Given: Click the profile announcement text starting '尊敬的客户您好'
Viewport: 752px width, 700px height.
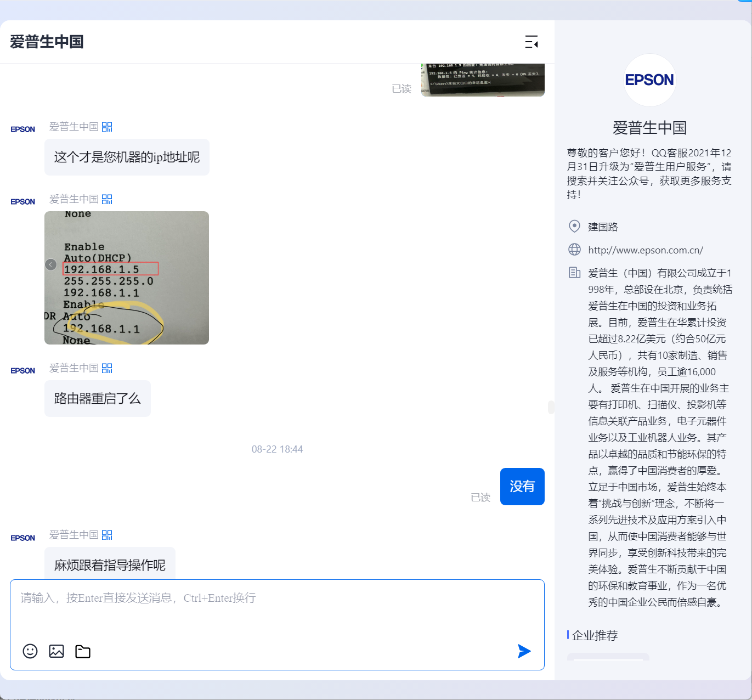Looking at the screenshot, I should pos(649,174).
